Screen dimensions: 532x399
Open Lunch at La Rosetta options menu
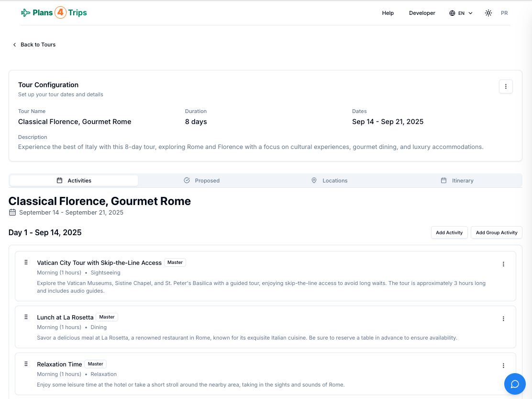pyautogui.click(x=503, y=319)
